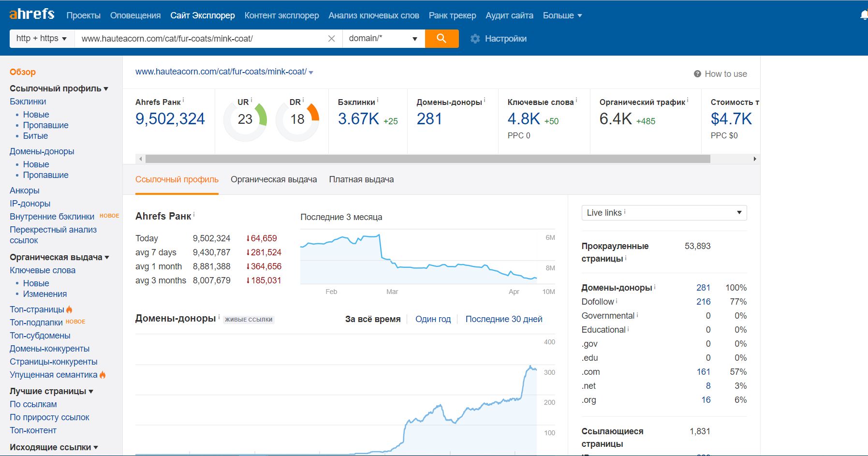The height and width of the screenshot is (456, 868).
Task: Click the 4.8K keywords value
Action: tap(524, 119)
